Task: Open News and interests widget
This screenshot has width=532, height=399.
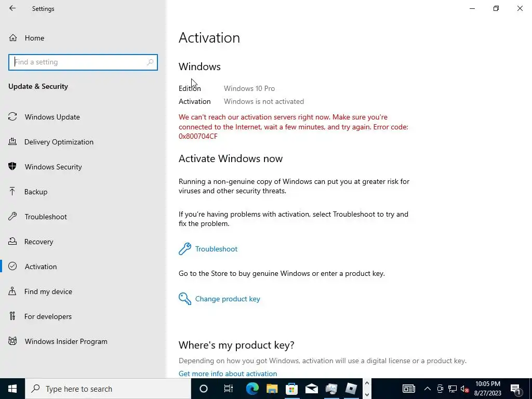Action: coord(408,389)
